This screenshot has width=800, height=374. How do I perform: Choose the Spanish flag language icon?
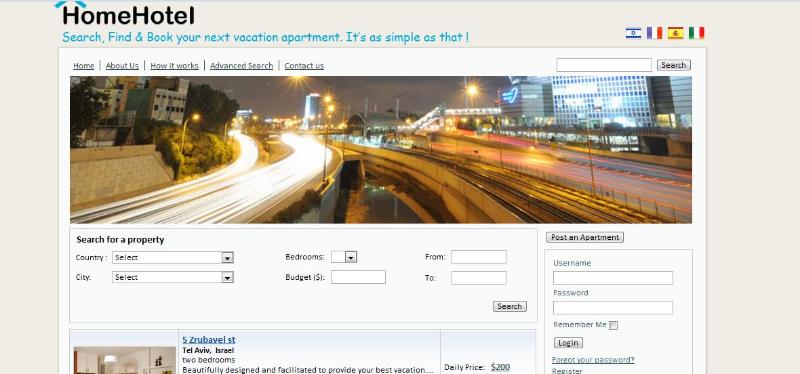coord(675,33)
